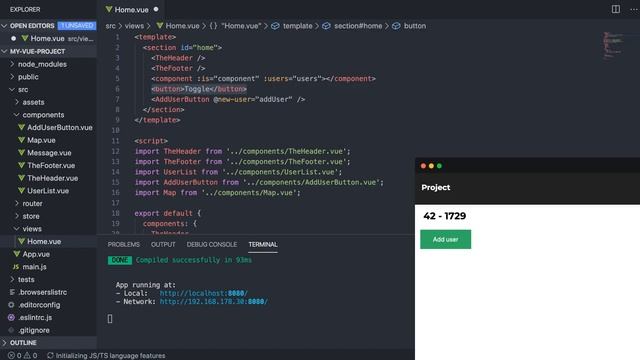Expand the tests folder
The width and height of the screenshot is (640, 360).
point(12,279)
